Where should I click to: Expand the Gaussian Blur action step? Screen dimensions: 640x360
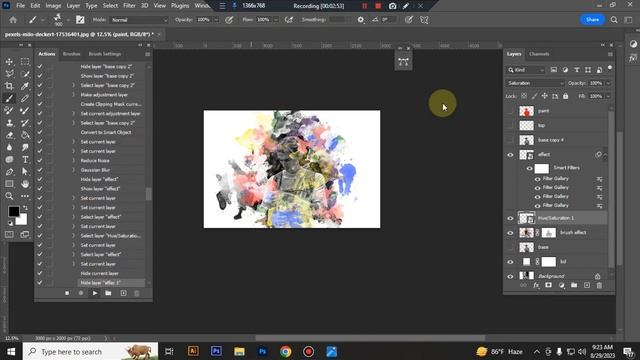tap(73, 170)
